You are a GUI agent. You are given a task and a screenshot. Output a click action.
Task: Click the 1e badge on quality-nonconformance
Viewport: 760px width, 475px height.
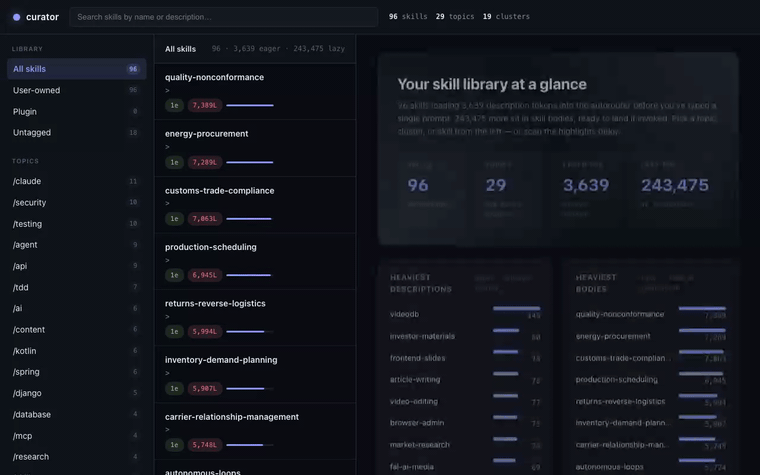pyautogui.click(x=174, y=105)
